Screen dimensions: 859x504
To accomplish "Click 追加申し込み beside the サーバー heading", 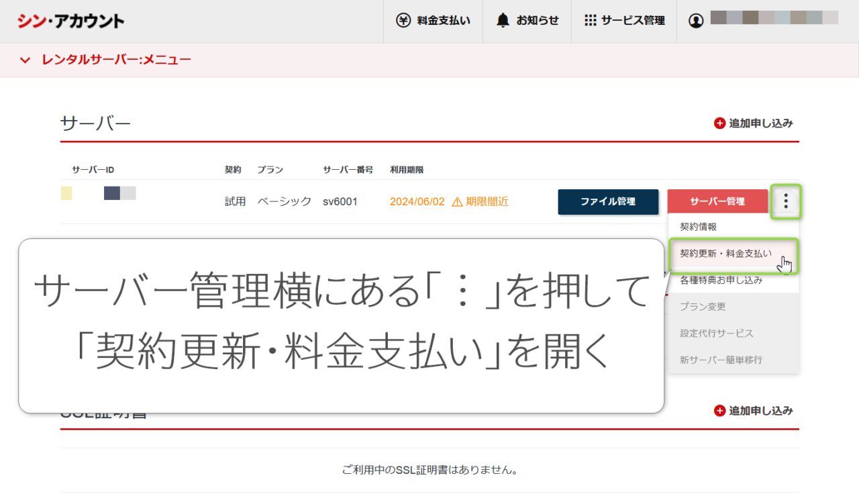I will point(754,123).
